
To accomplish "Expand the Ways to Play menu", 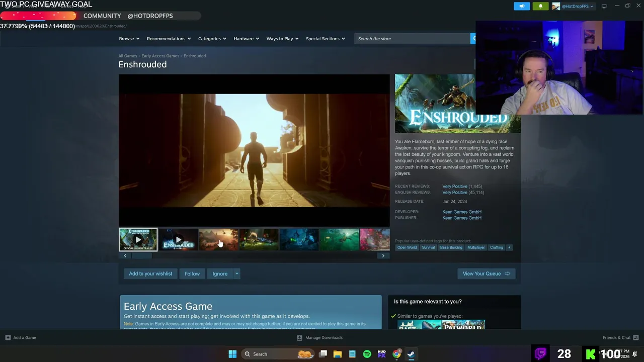I will point(282,39).
